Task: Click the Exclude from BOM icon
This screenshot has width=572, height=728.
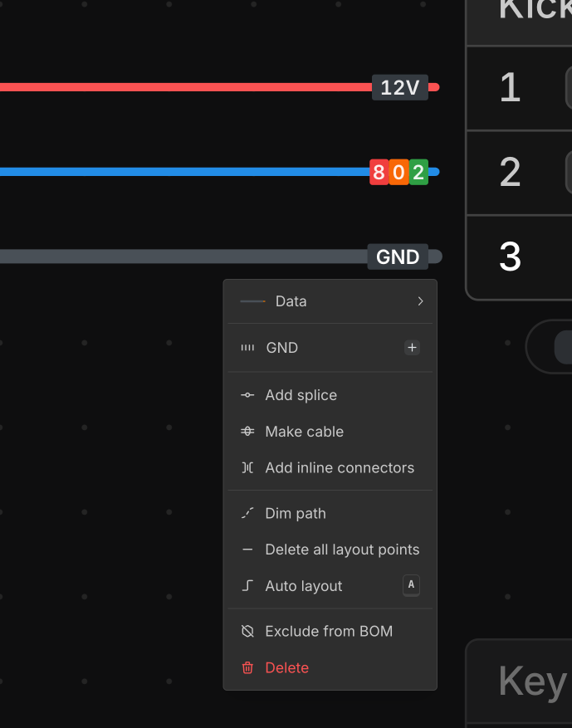Action: (247, 632)
